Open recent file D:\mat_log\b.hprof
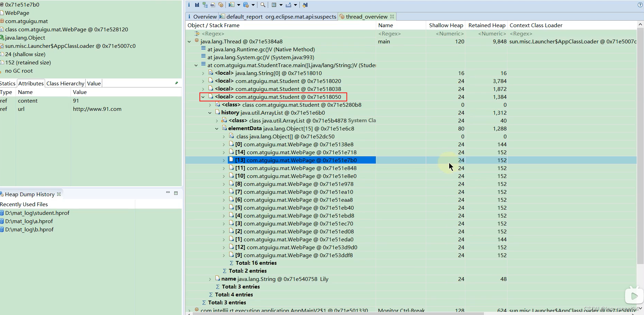Screen dimensions: 644x315 (x=29, y=229)
